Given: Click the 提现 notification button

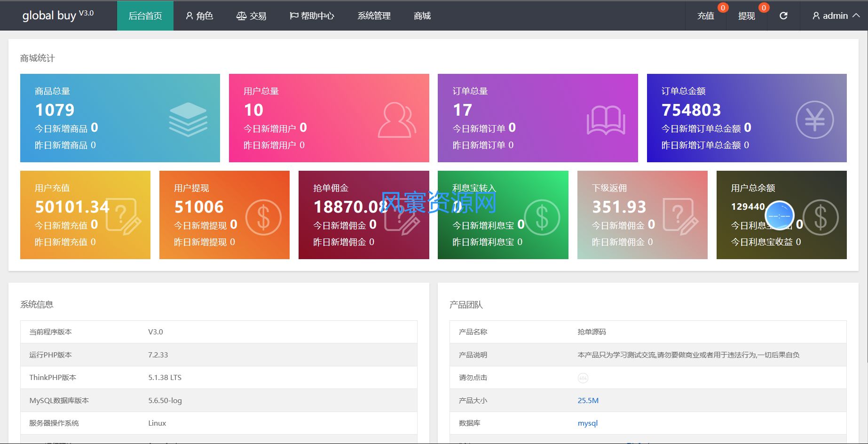Looking at the screenshot, I should click(746, 16).
